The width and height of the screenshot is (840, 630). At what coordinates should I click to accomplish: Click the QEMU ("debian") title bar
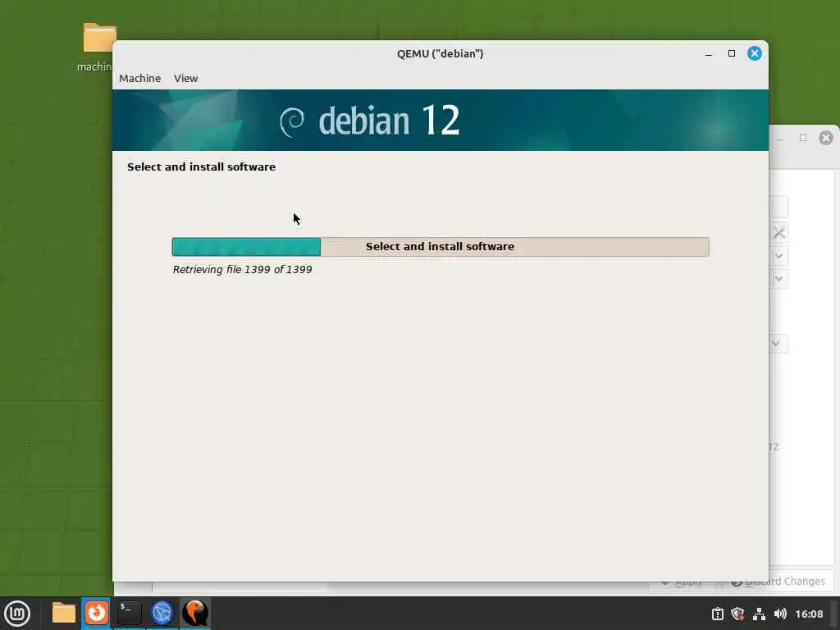(441, 53)
